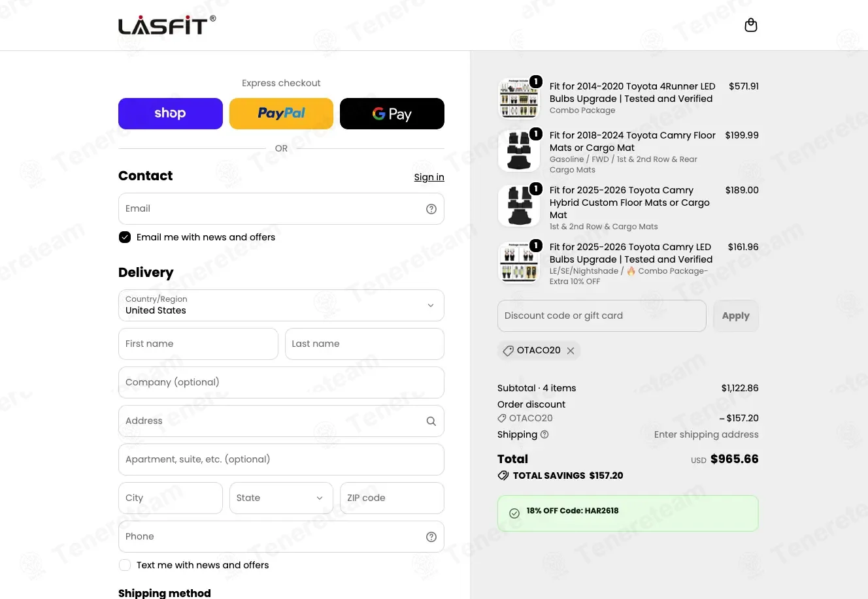Pay with Shop Pay express checkout
Viewport: 868px width, 599px height.
171,114
